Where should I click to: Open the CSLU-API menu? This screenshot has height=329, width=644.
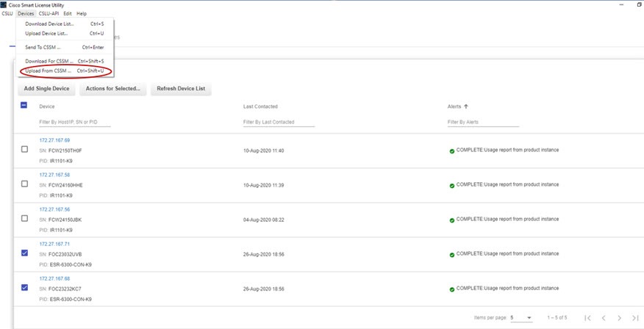coord(49,14)
